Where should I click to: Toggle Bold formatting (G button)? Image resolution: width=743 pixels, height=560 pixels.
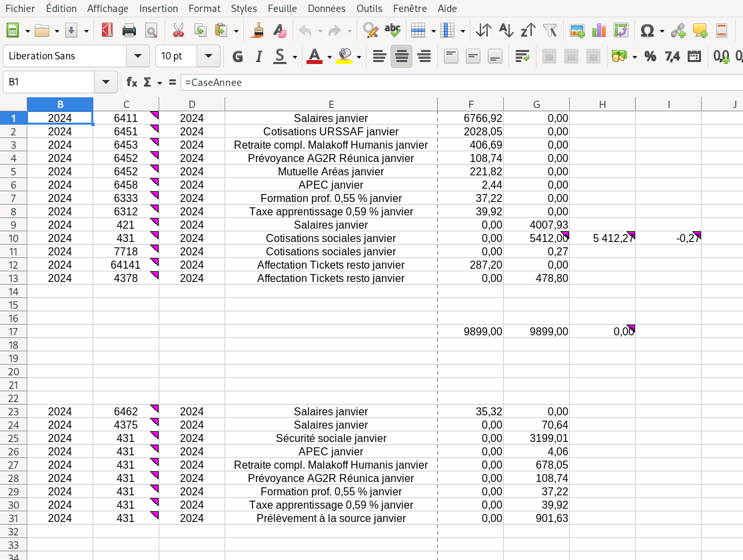[x=237, y=57]
